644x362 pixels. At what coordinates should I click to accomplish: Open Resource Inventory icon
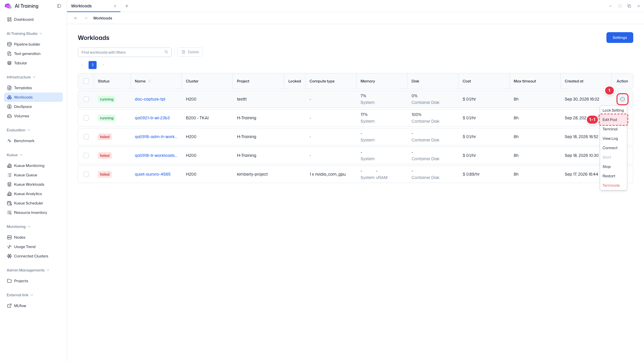point(9,213)
